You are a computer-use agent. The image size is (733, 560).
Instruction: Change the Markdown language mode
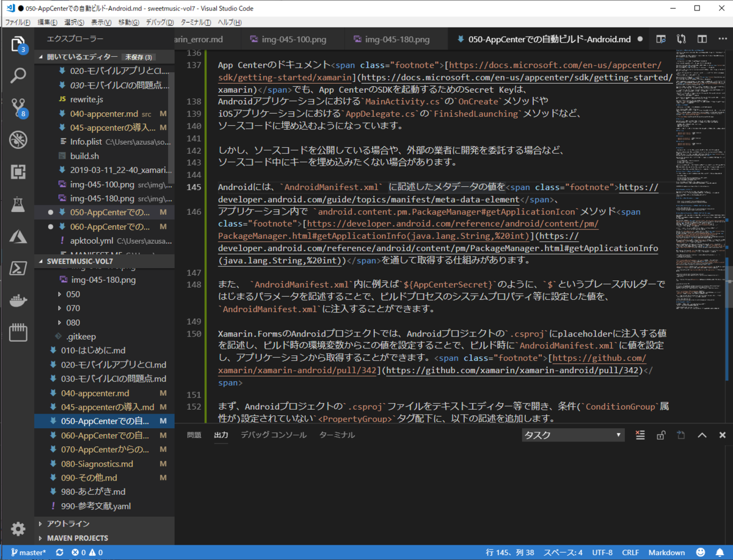pos(666,553)
